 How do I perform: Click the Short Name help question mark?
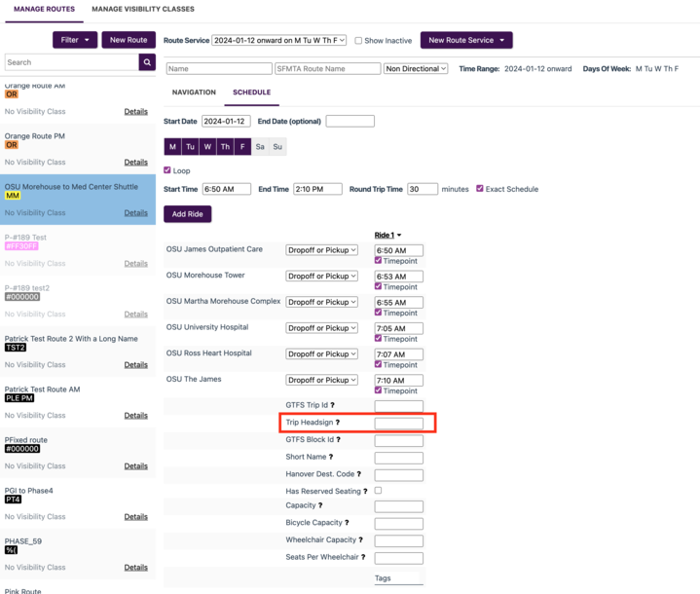331,457
